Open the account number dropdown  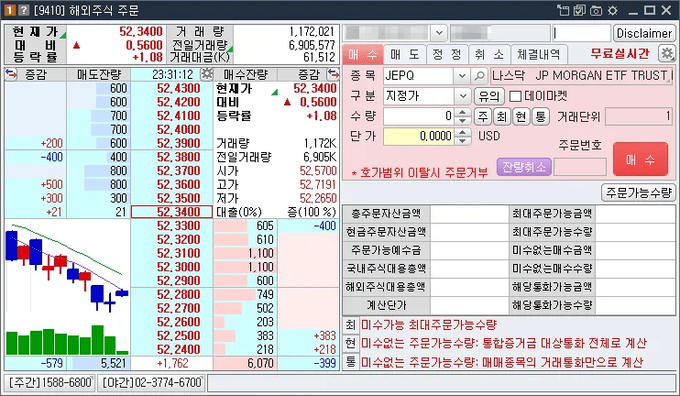pos(439,33)
